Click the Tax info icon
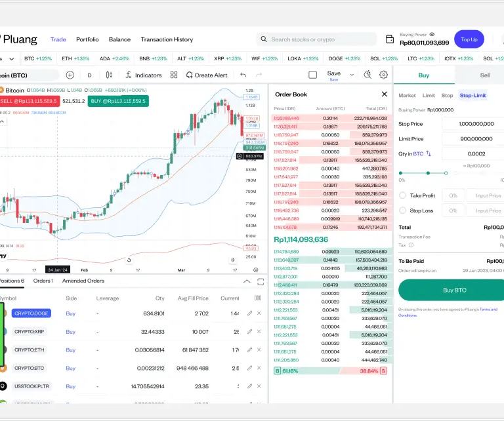The image size is (504, 421). coord(411,245)
